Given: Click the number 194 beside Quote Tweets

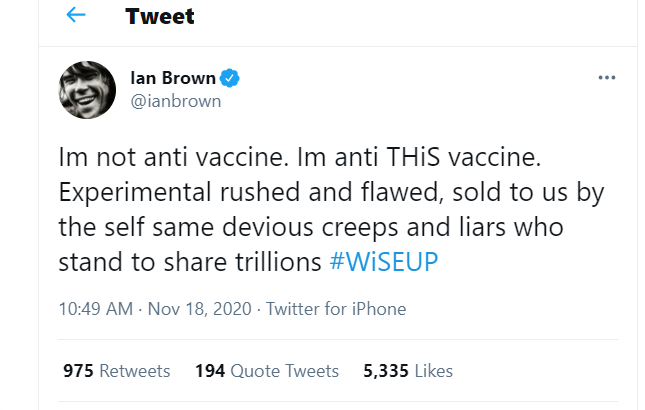Looking at the screenshot, I should [x=209, y=371].
